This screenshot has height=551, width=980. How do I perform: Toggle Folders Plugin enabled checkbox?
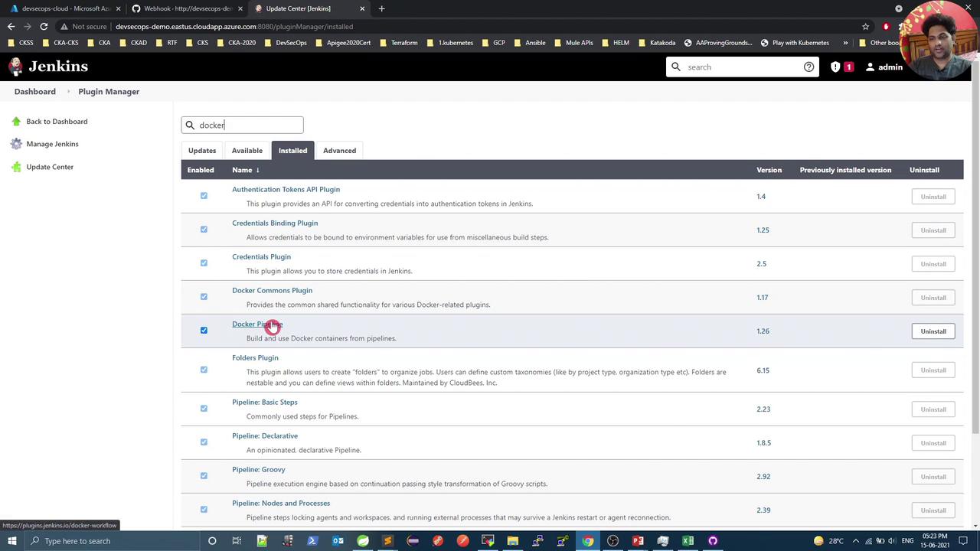tap(204, 370)
